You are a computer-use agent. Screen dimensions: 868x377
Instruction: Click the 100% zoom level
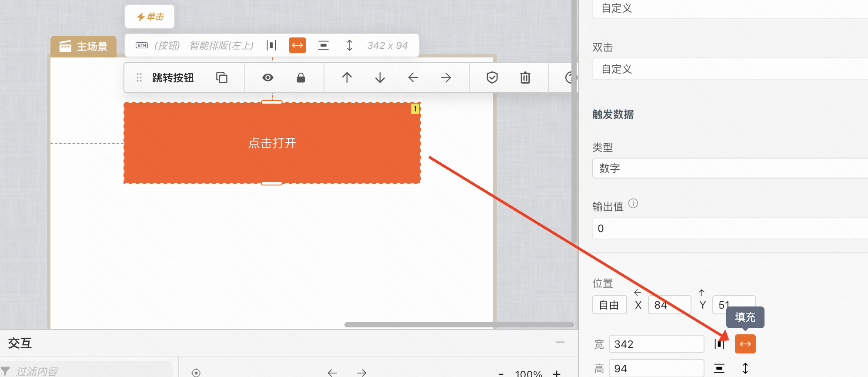coord(528,374)
